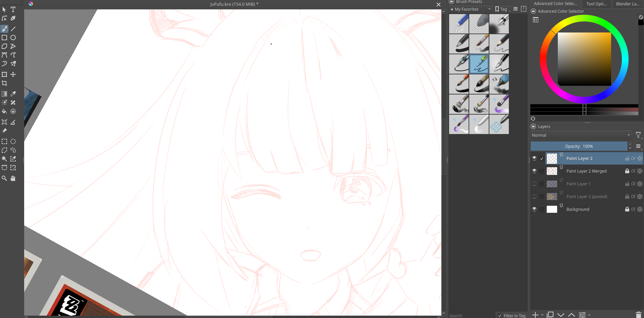Hide the Paint Layer 2 layer
The width and height of the screenshot is (644, 318).
tap(534, 158)
